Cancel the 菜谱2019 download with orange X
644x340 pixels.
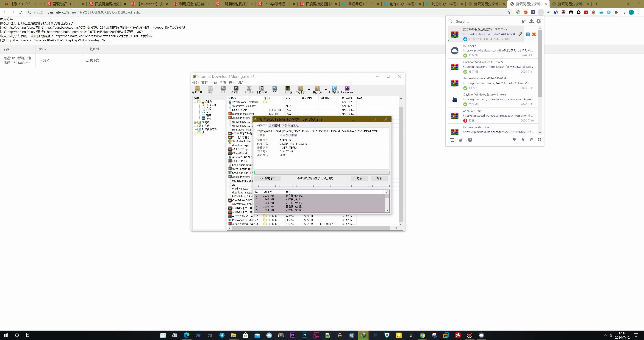(534, 34)
